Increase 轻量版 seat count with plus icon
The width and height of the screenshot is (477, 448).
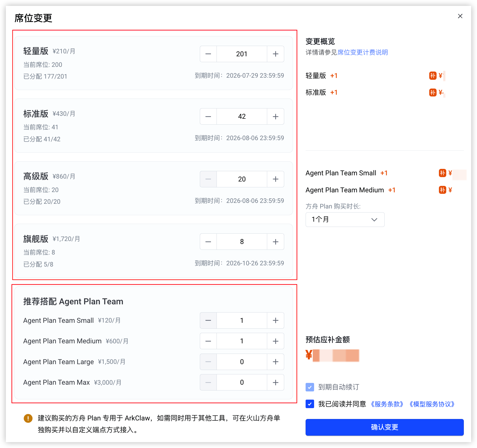(275, 54)
